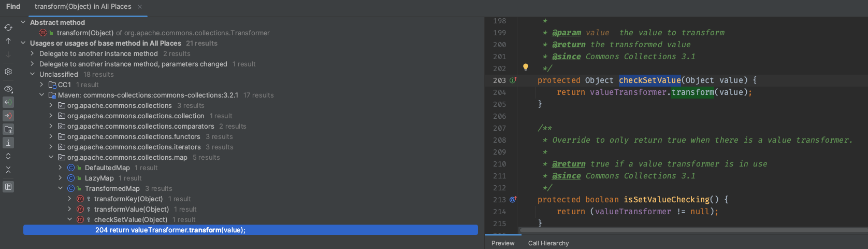Switch to the Call Hierarchy tab
Image resolution: width=868 pixels, height=249 pixels.
click(548, 243)
